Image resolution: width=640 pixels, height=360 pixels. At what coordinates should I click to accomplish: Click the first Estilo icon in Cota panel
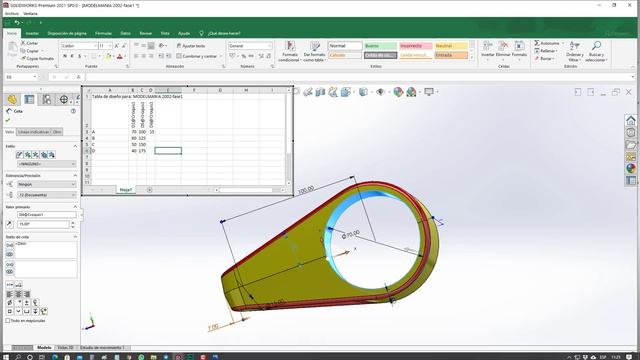(19, 155)
